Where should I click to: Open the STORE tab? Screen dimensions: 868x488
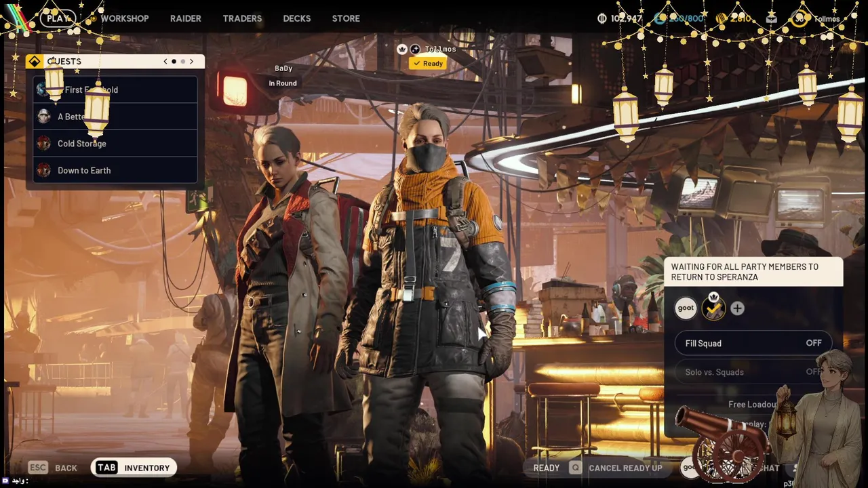click(346, 18)
